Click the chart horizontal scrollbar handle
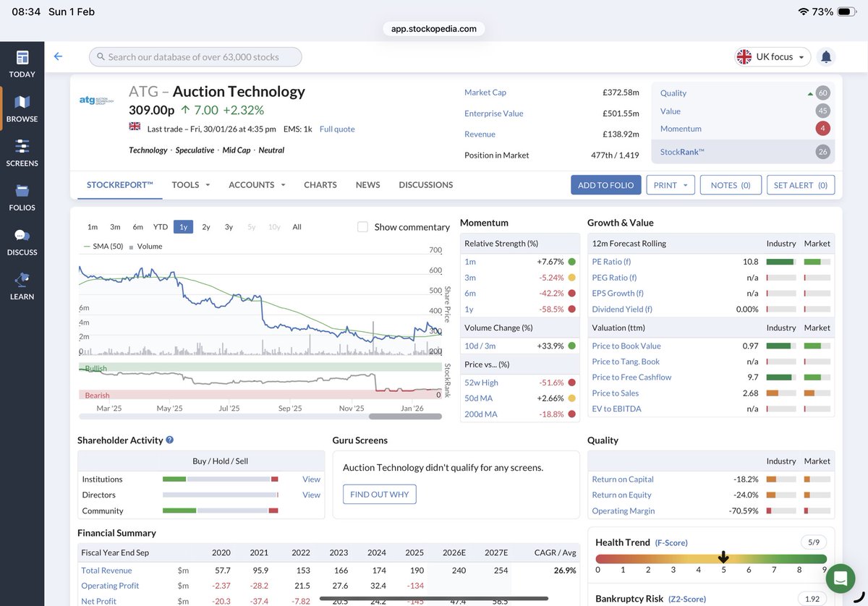Screen dimensions: 868x606 [x=405, y=417]
